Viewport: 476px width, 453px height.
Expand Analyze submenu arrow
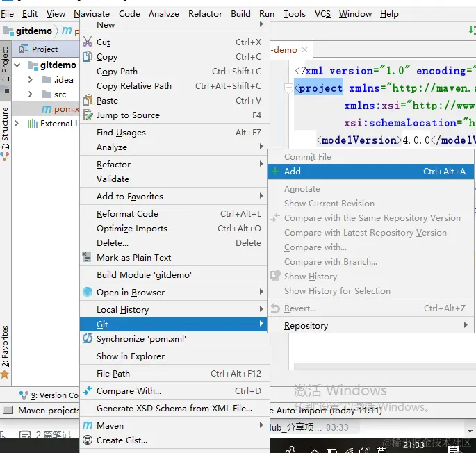point(261,147)
